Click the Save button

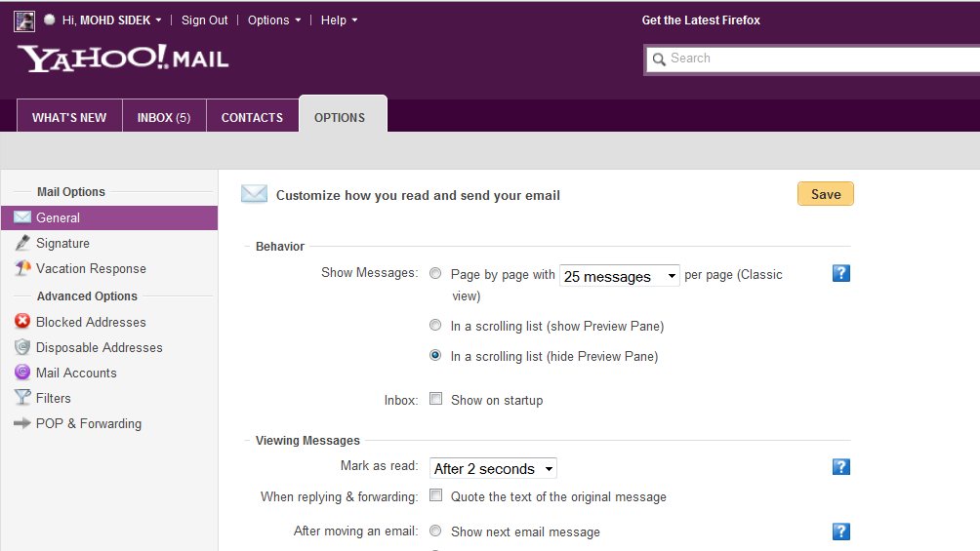coord(826,194)
